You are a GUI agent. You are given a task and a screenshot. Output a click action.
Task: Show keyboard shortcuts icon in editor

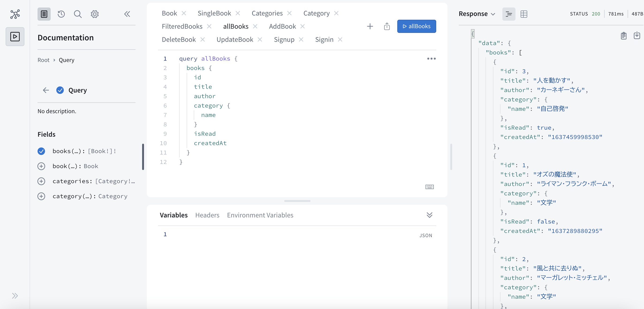tap(429, 187)
